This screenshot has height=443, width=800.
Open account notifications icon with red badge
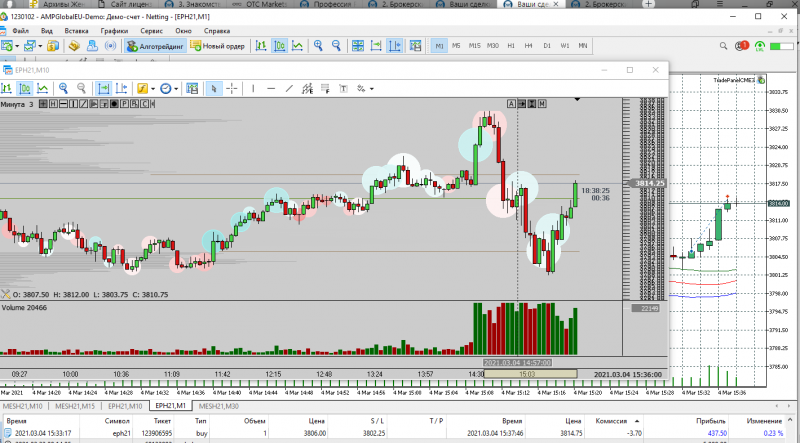pos(741,46)
